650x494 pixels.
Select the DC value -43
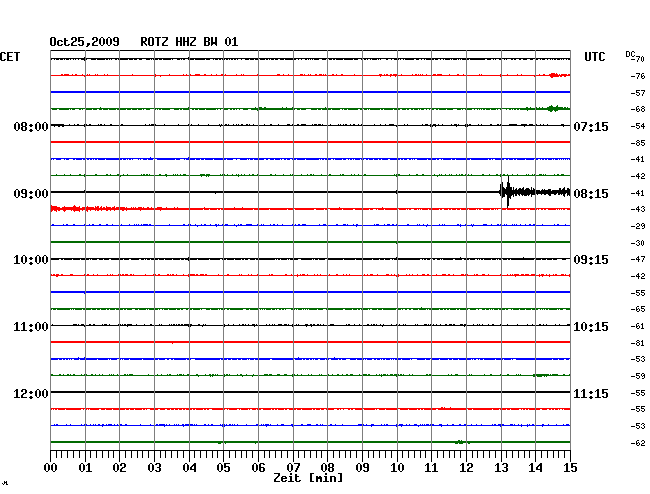(638, 209)
